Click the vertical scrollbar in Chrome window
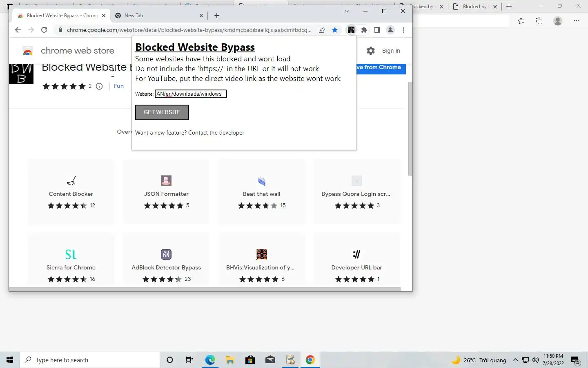588x368 pixels. tap(410, 129)
